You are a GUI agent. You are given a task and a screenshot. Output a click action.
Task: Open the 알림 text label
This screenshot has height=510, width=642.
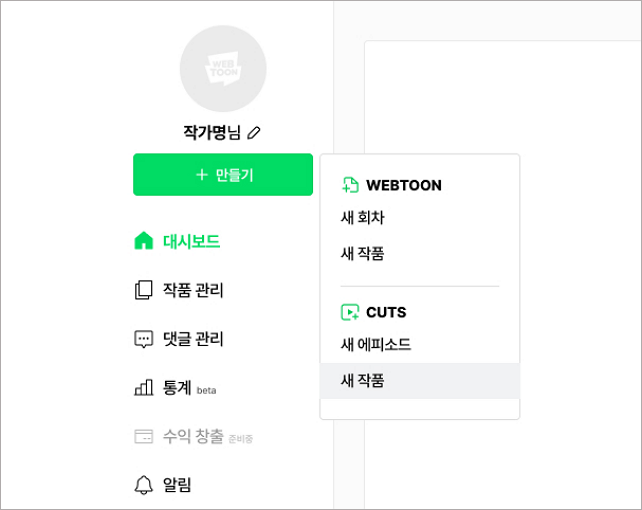(177, 485)
